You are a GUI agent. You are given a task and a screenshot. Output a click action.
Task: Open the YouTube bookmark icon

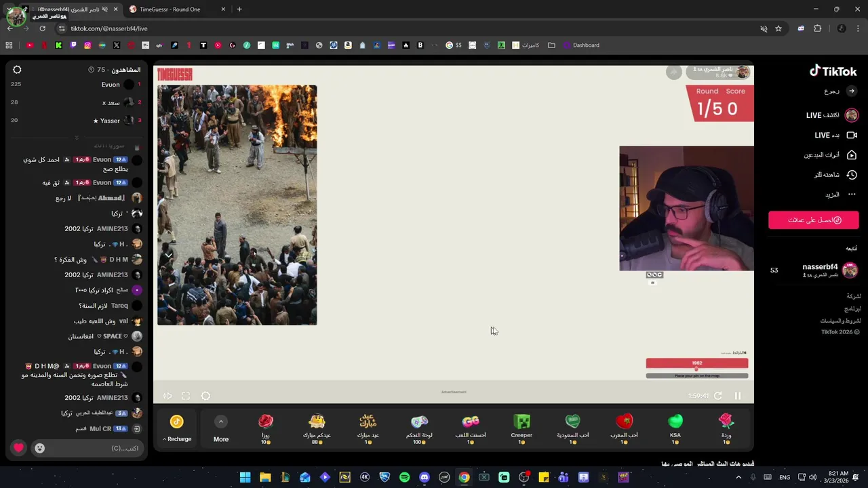(30, 45)
